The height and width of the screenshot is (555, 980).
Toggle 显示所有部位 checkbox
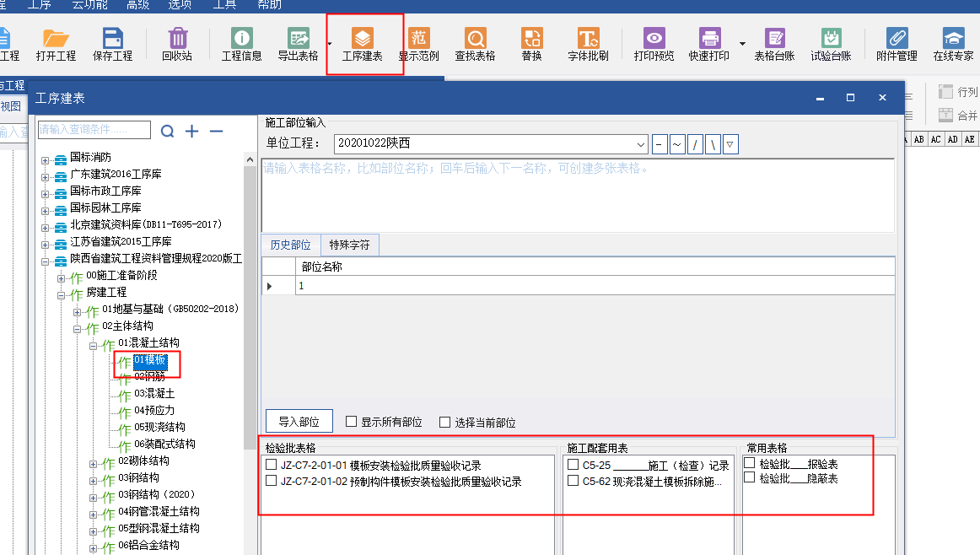pos(351,422)
